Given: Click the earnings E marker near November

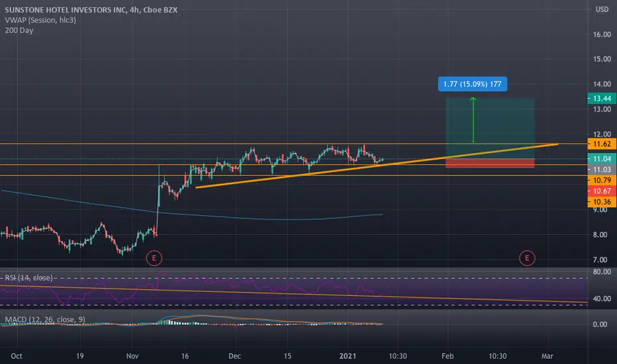Looking at the screenshot, I should (154, 258).
